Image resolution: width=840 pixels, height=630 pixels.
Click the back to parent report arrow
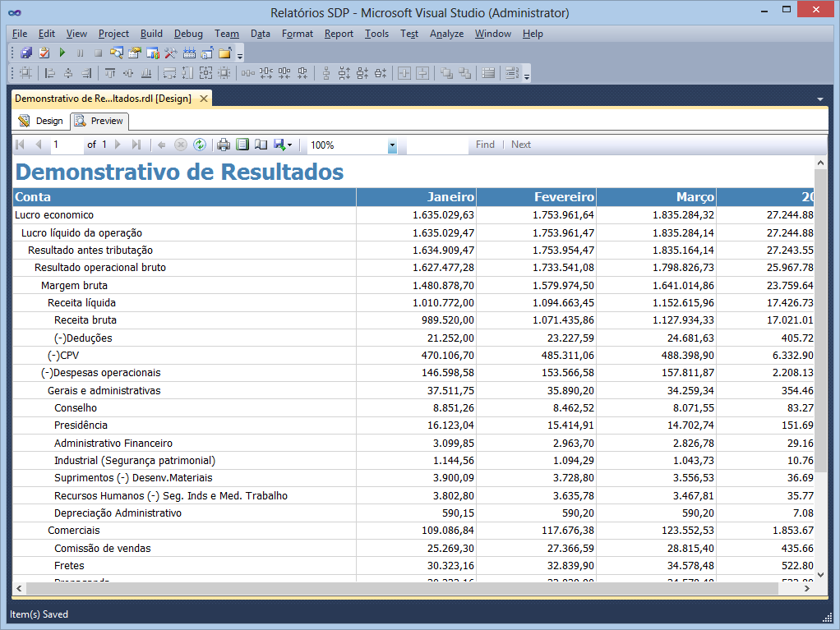click(x=162, y=145)
